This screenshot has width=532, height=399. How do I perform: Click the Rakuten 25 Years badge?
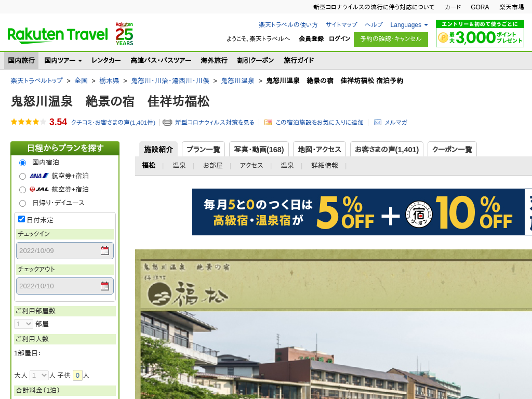click(x=124, y=34)
